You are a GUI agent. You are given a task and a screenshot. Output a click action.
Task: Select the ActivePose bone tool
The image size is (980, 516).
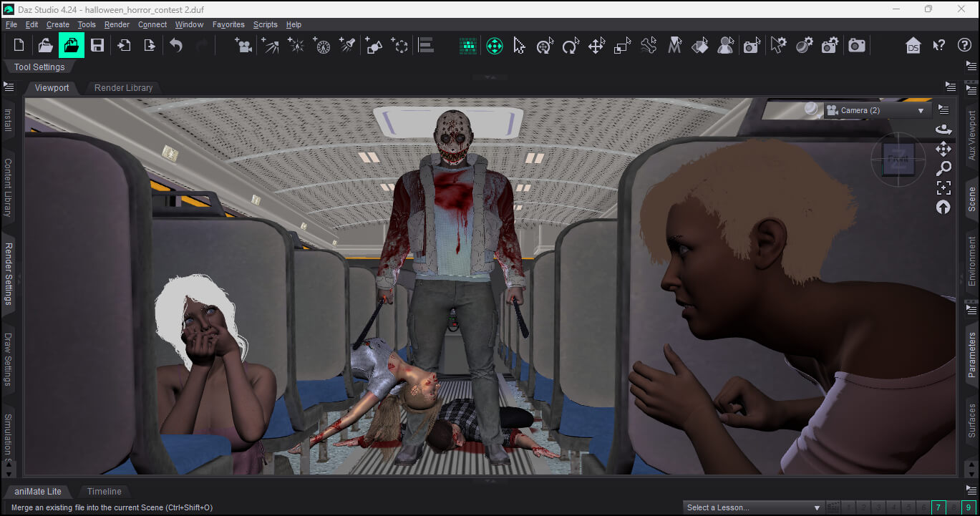point(648,46)
